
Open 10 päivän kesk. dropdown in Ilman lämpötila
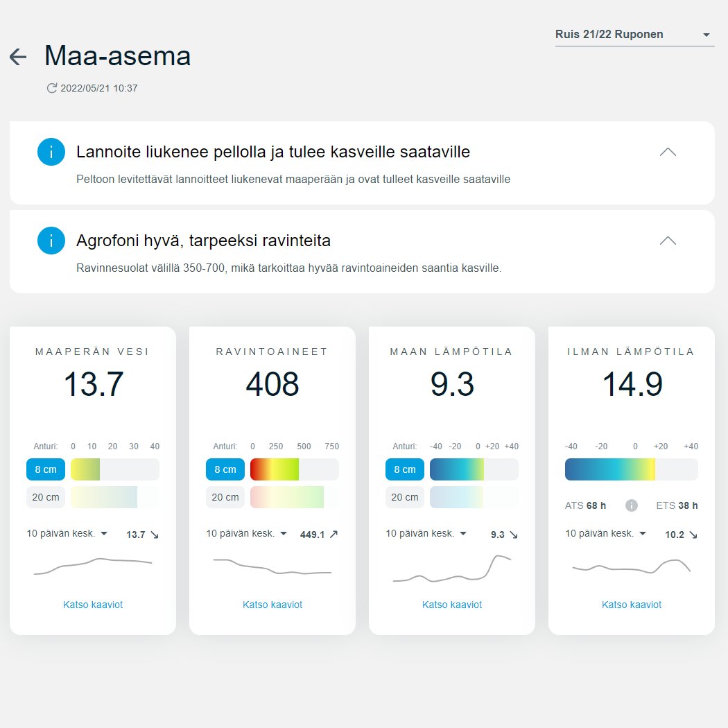click(605, 533)
